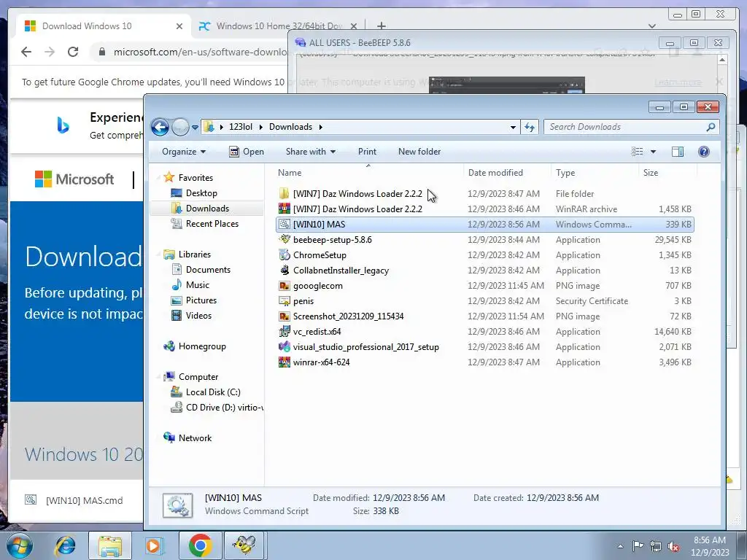Switch to Windows 10 Home 32/64bit tab
This screenshot has height=560, width=747.
point(279,26)
